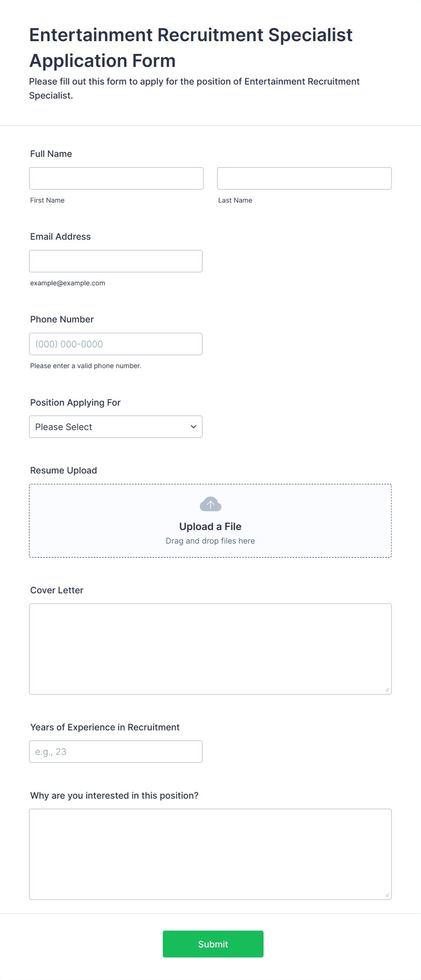
Task: Click the Drag and drop files here text
Action: (210, 541)
